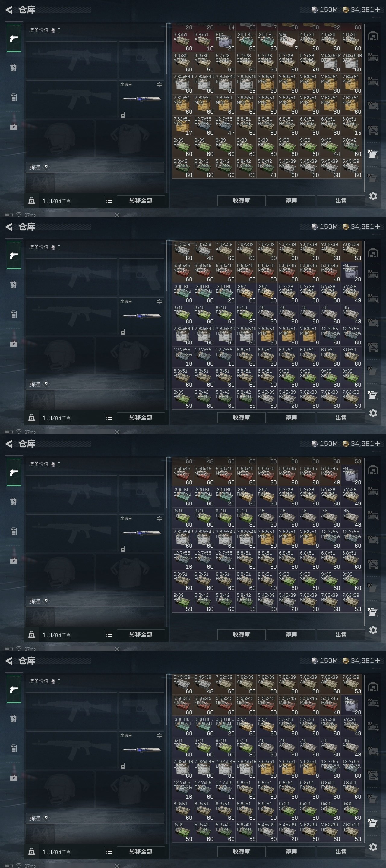Viewport: 386px width, 868px height.
Task: Toggle the lock icon under topmost 北极星 knife
Action: [x=123, y=115]
